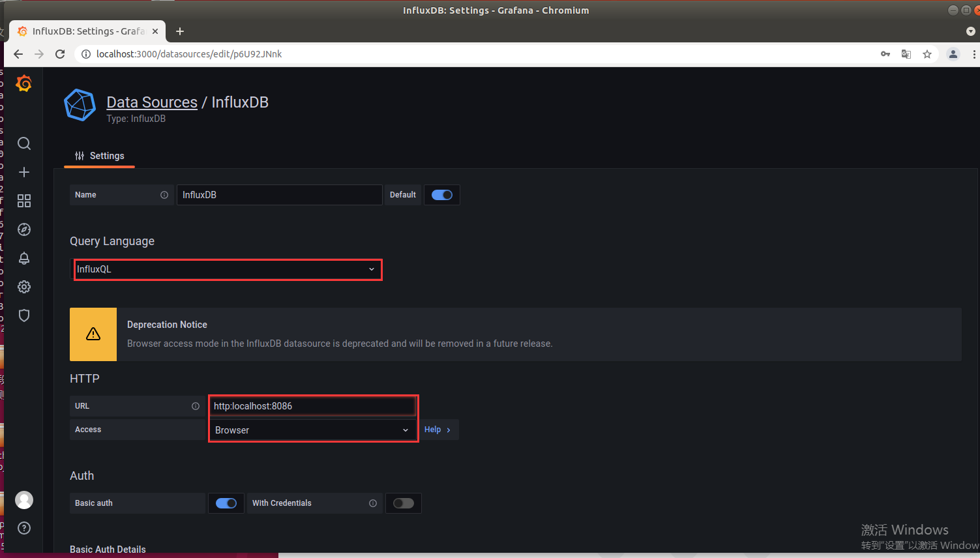The image size is (980, 558).
Task: Open a new browser tab
Action: pyautogui.click(x=180, y=31)
